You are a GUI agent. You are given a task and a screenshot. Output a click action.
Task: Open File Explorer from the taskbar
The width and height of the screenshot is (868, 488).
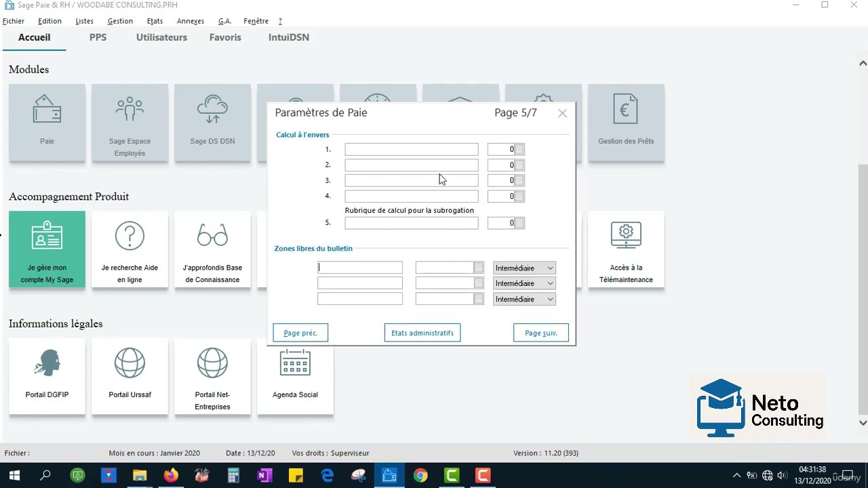tap(140, 476)
